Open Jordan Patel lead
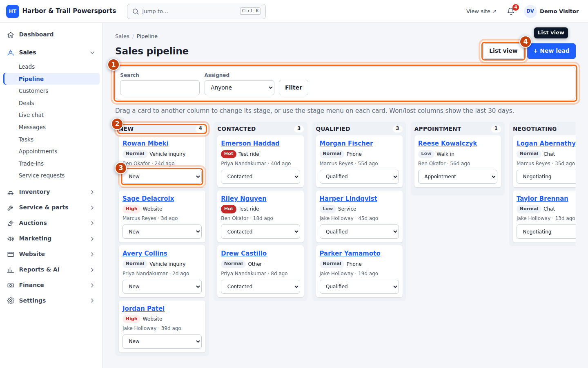This screenshot has width=588, height=368. 143,308
